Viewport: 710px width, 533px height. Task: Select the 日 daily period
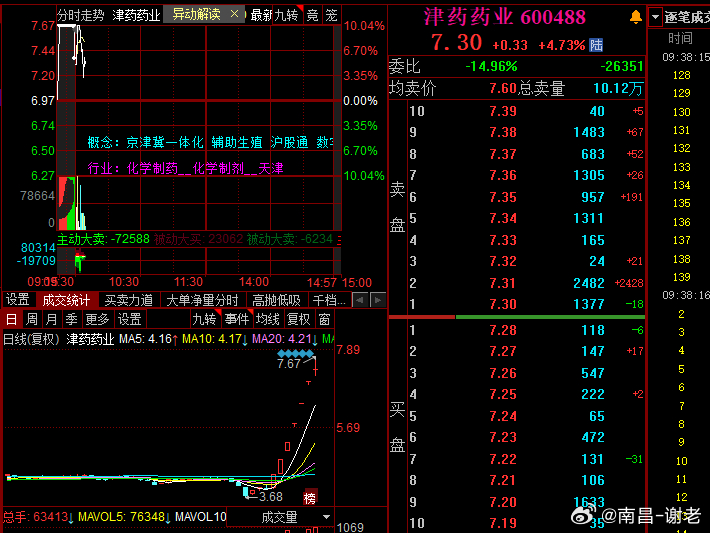pyautogui.click(x=11, y=320)
